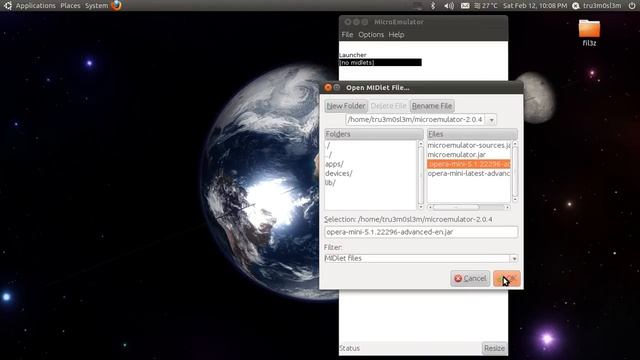The height and width of the screenshot is (360, 640).
Task: Open the tru3m0sl3m user menu
Action: (x=597, y=6)
